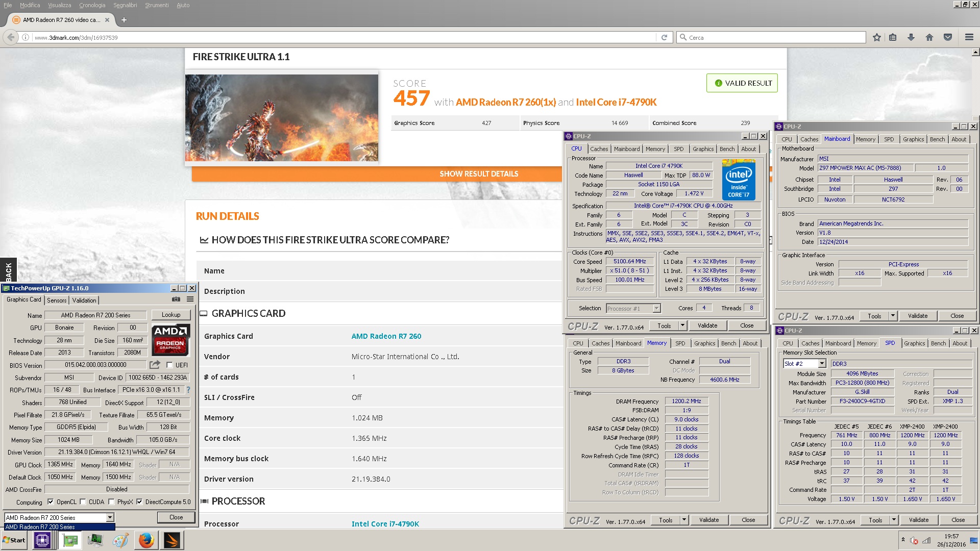Open the Slot #2 dropdown in SPD window
This screenshot has width=980, height=551.
tap(822, 364)
